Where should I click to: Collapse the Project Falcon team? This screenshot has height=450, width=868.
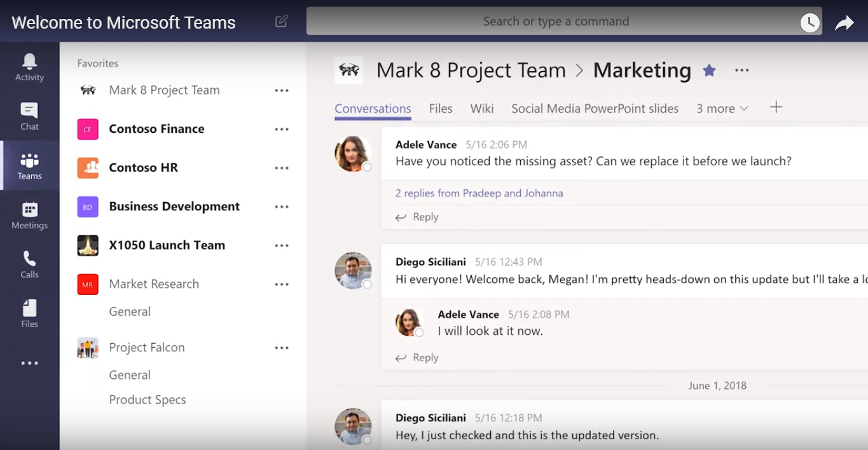[x=147, y=348]
